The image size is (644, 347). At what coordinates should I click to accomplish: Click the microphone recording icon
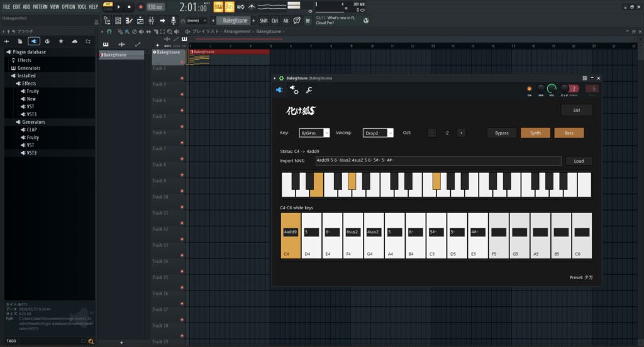[174, 21]
